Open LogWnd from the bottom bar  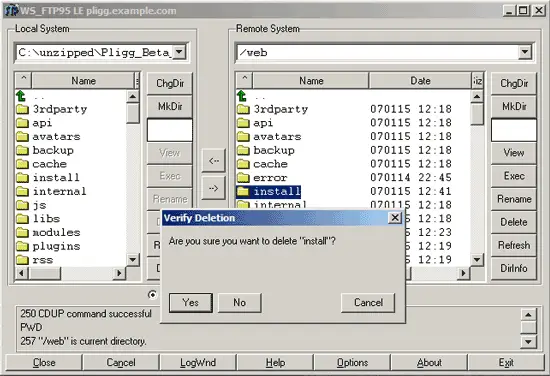pos(198,362)
